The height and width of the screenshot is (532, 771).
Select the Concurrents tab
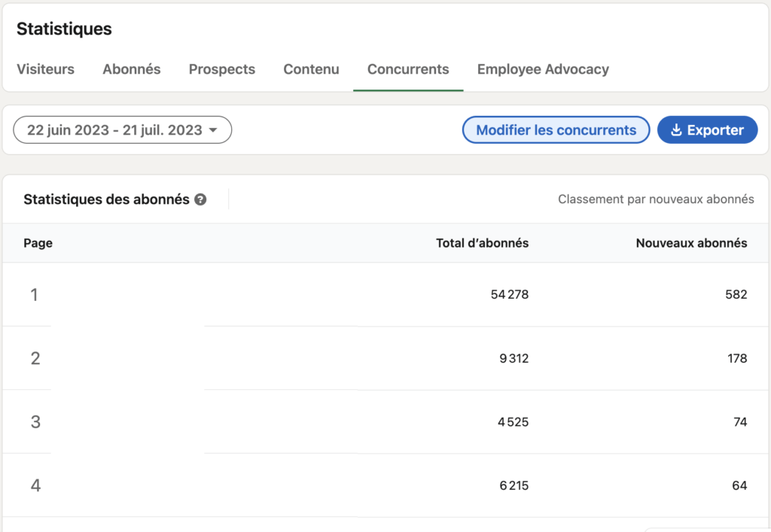point(408,69)
